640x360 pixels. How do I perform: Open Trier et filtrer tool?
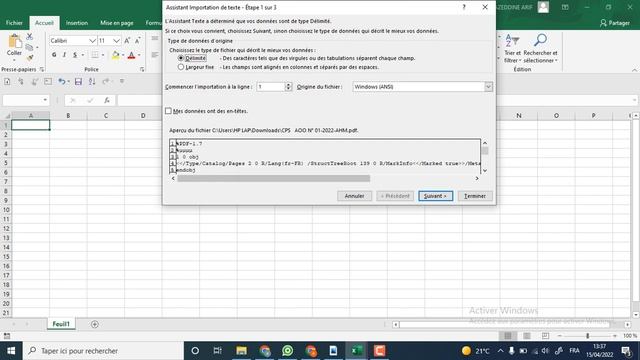coord(512,49)
